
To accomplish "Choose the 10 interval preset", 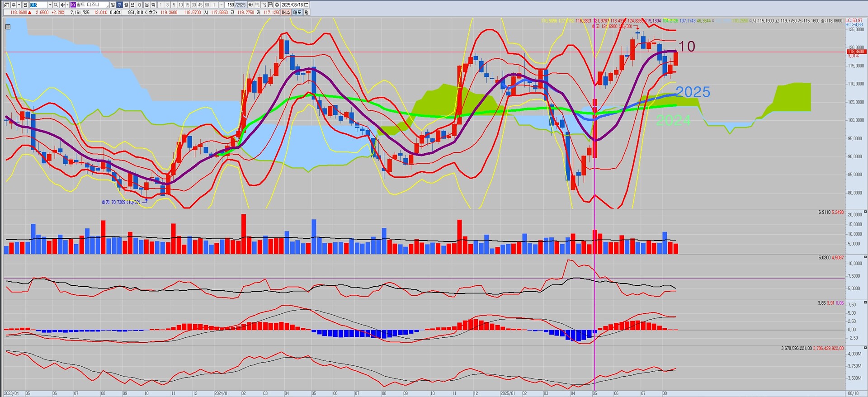I will [180, 5].
